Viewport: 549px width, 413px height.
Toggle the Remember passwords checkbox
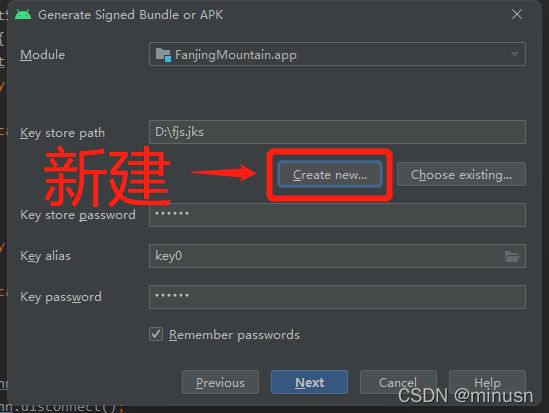click(156, 334)
